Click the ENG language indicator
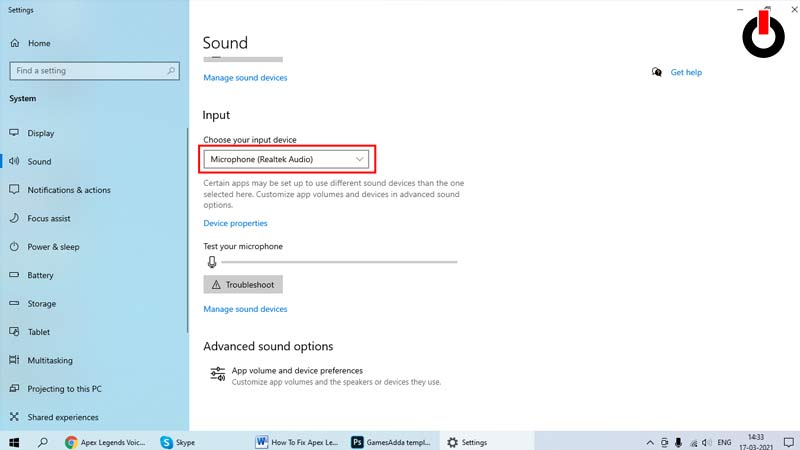Screen dimensions: 800x450 pos(724,442)
